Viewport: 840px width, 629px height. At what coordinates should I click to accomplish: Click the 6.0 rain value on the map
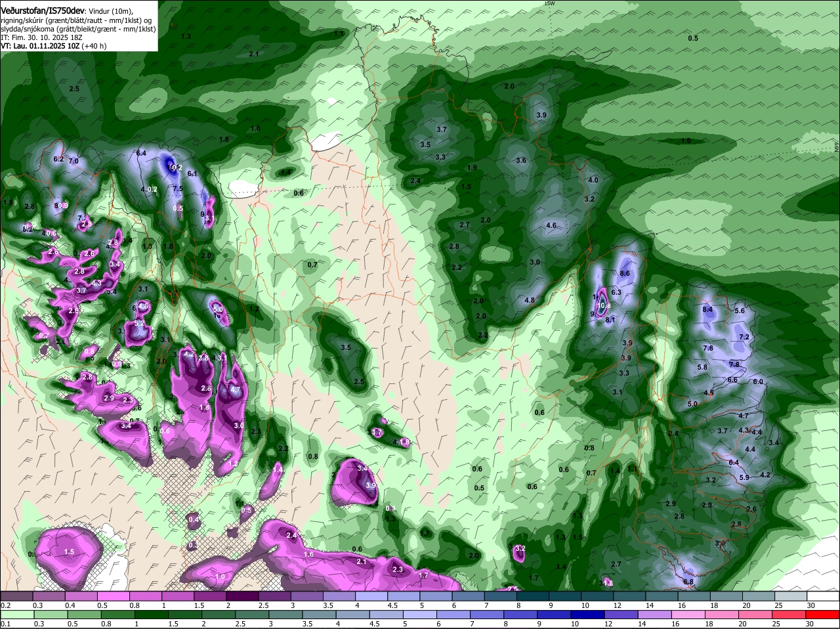click(x=758, y=381)
